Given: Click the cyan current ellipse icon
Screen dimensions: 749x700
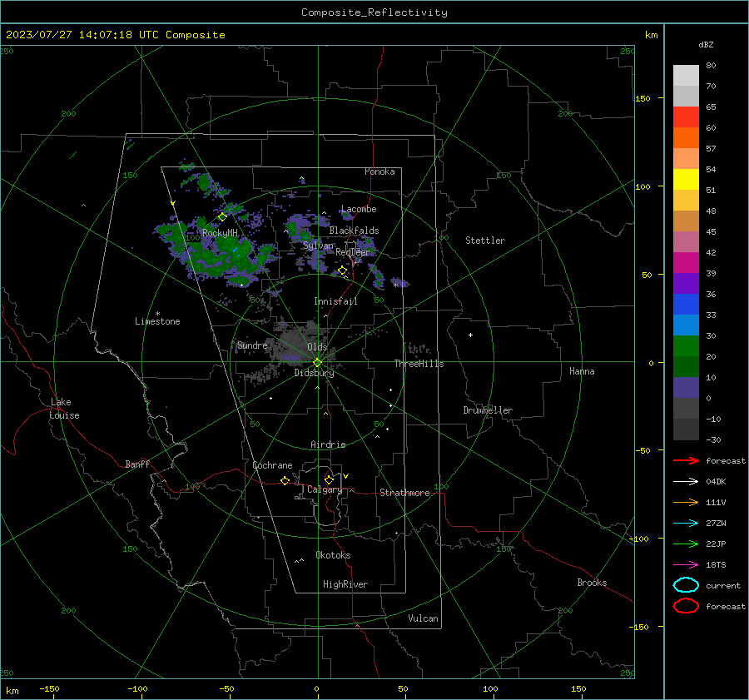Looking at the screenshot, I should pos(686,585).
